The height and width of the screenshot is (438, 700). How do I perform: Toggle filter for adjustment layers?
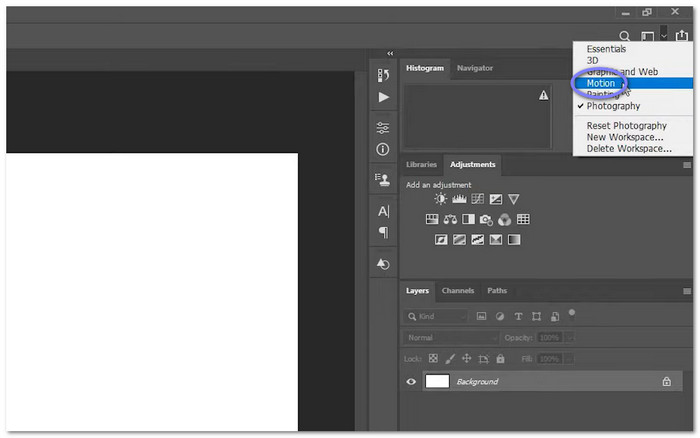click(x=500, y=317)
